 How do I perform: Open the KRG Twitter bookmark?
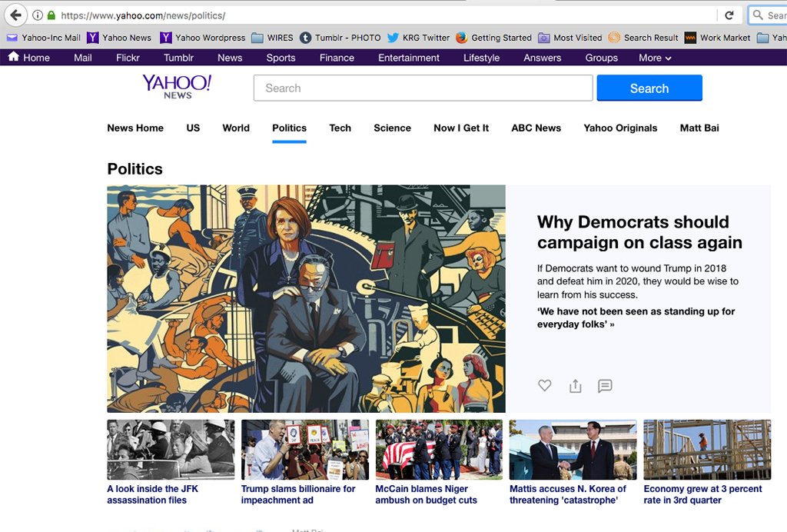(419, 38)
